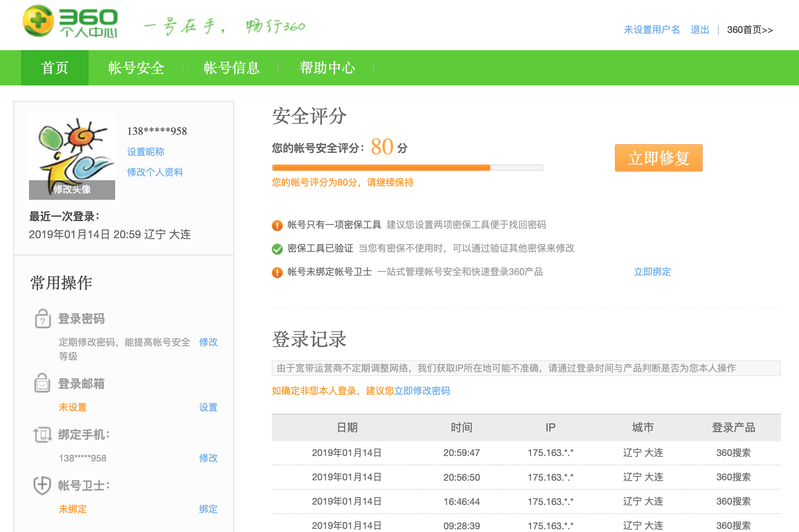The image size is (799, 532).
Task: Open 360首页 from top right
Action: pyautogui.click(x=749, y=29)
